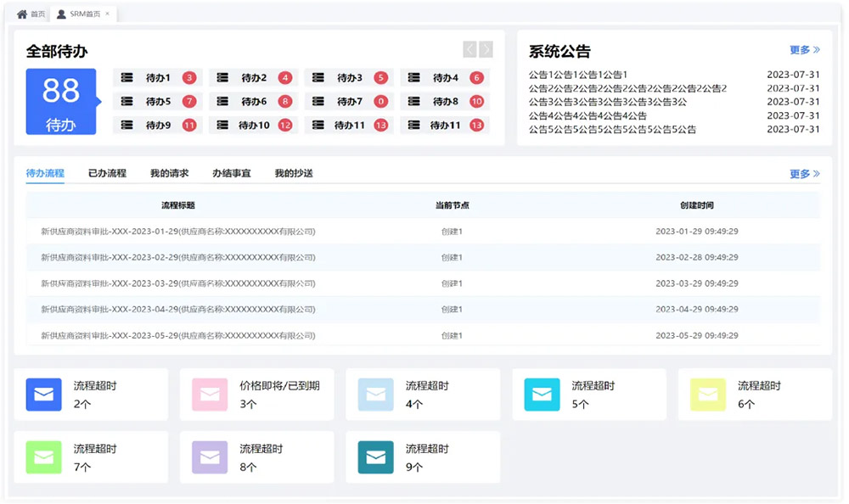Screen dimensions: 849x504
Task: Click the cyan envelope icon for 流程超时 5个
Action: [542, 395]
